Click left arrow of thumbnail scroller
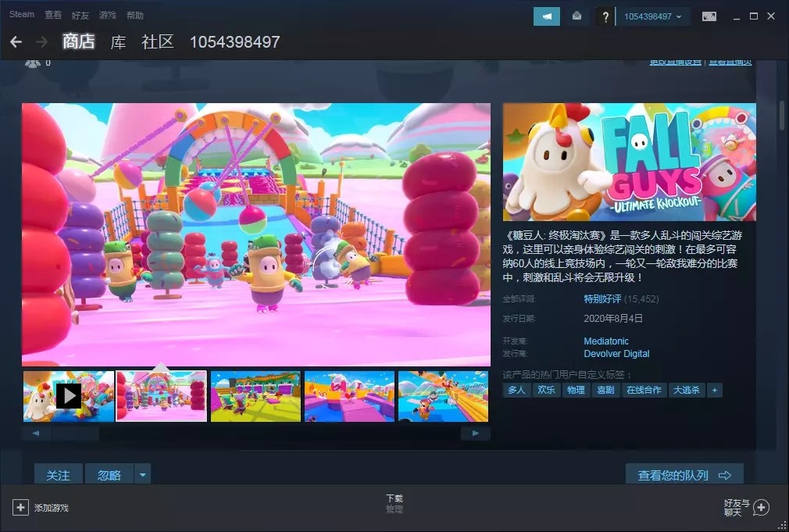 pyautogui.click(x=36, y=434)
